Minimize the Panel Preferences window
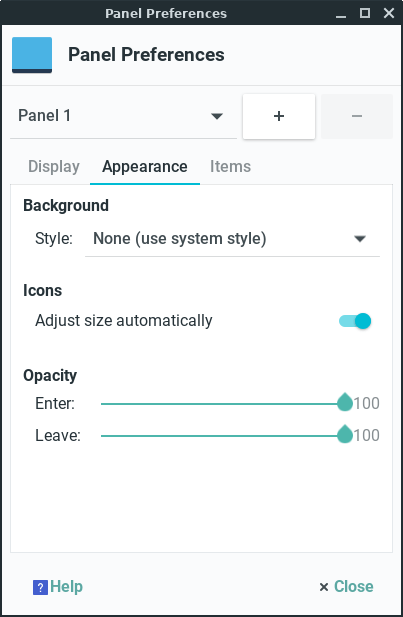 341,14
